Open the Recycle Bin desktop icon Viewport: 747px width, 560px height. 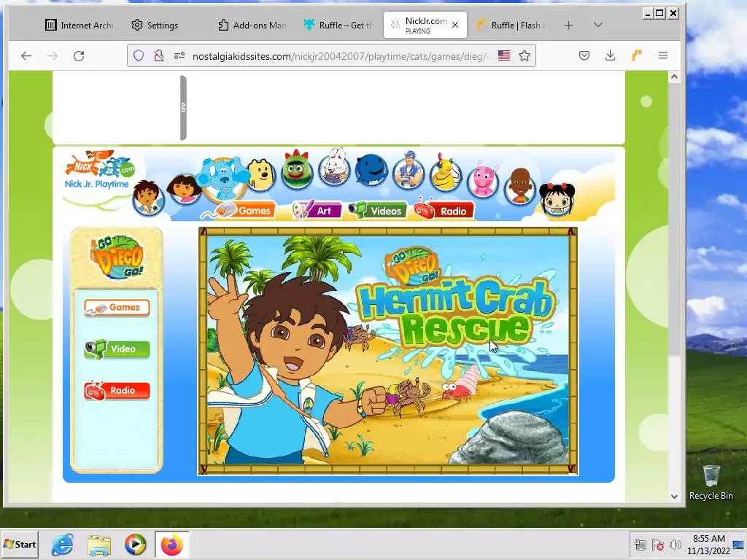pyautogui.click(x=711, y=483)
